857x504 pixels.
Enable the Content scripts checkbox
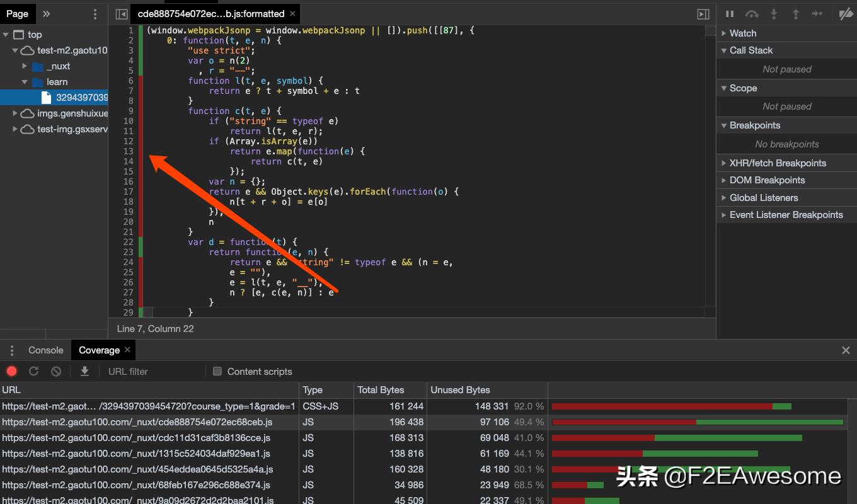point(217,372)
